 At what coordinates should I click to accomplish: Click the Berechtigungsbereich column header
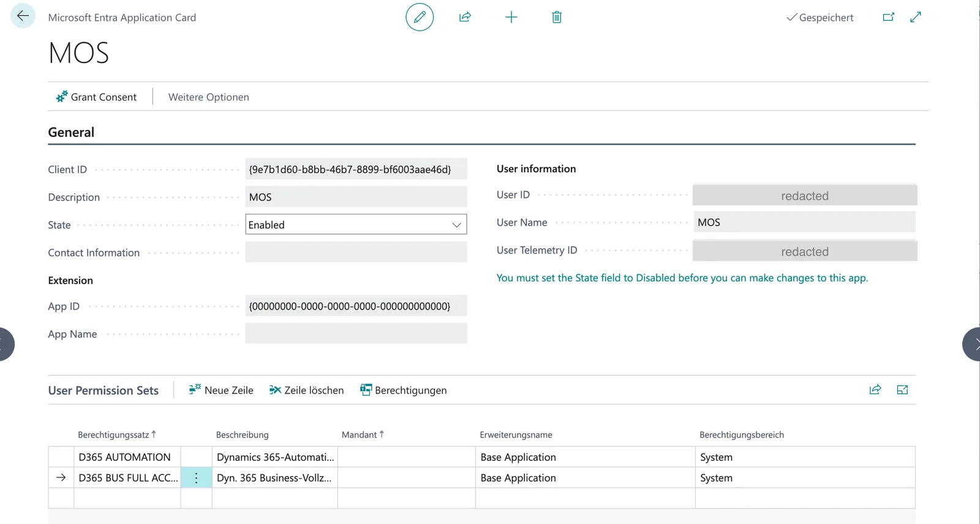(x=742, y=435)
